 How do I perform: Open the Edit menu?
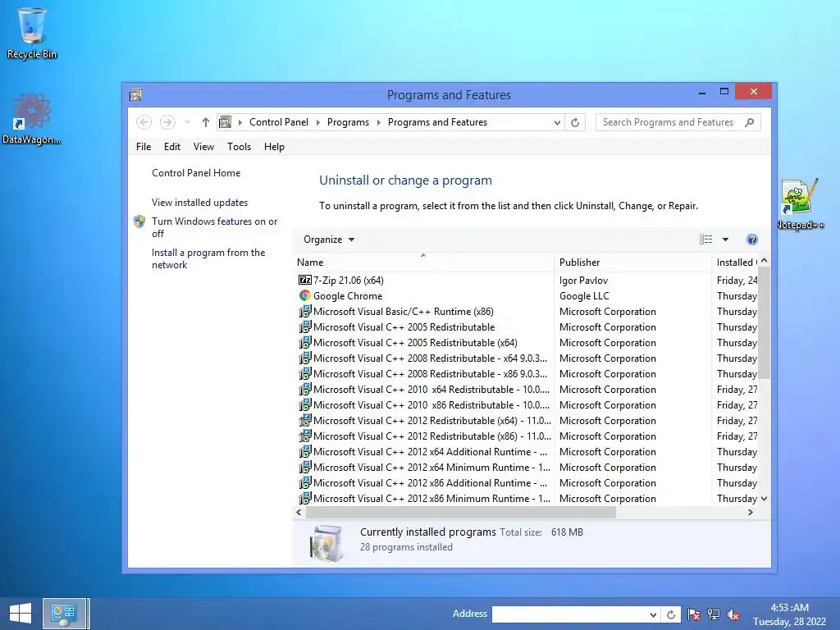[x=172, y=147]
